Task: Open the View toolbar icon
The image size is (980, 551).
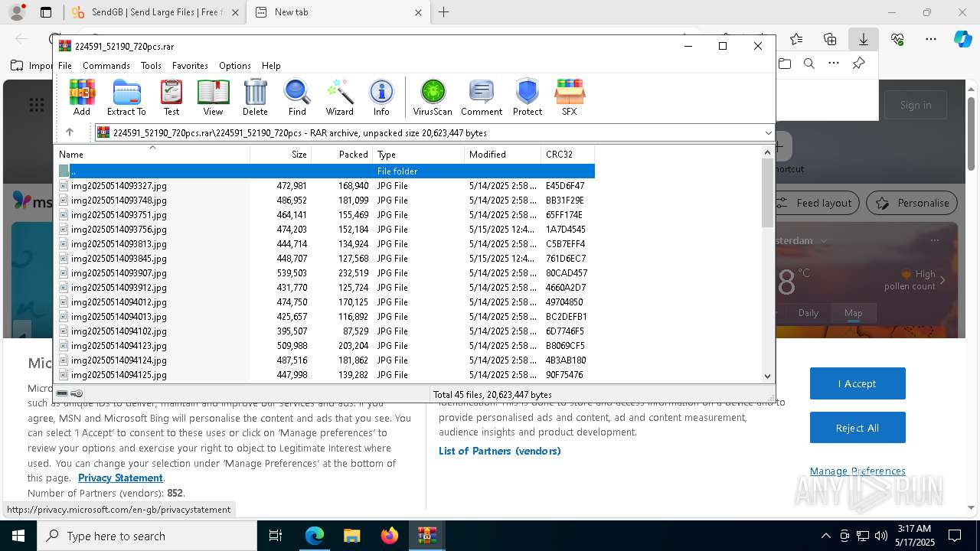Action: pyautogui.click(x=213, y=97)
